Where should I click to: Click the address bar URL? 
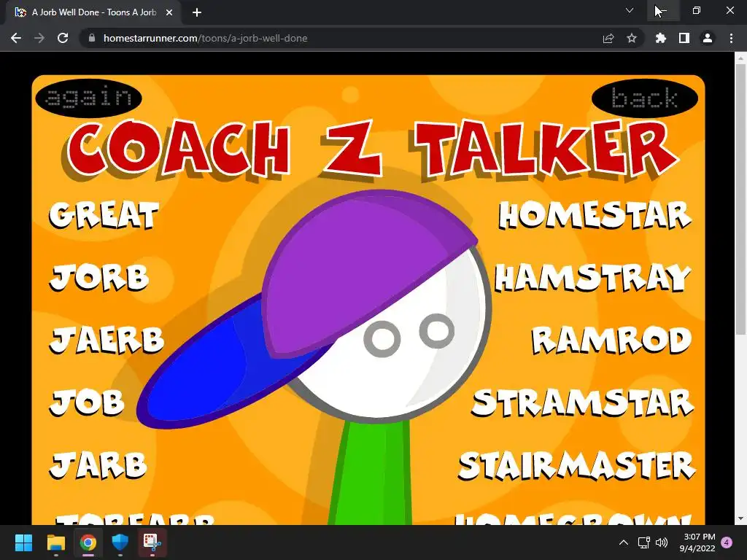(205, 38)
